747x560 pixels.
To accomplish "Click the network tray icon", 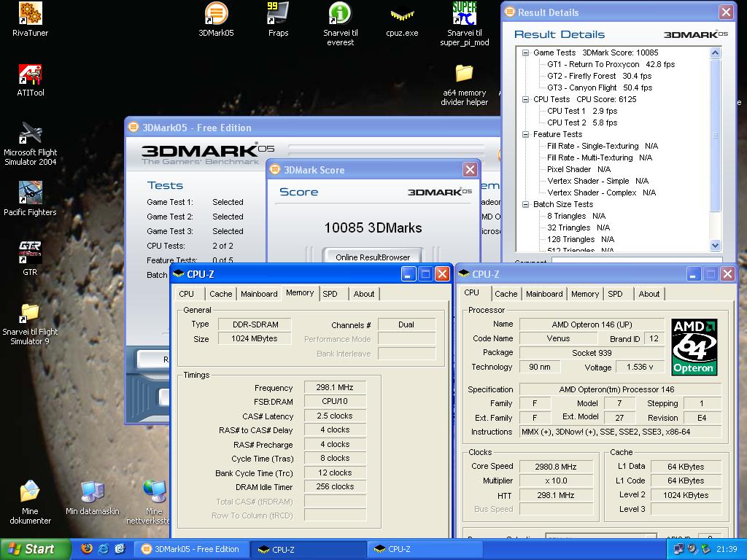I will [x=678, y=549].
